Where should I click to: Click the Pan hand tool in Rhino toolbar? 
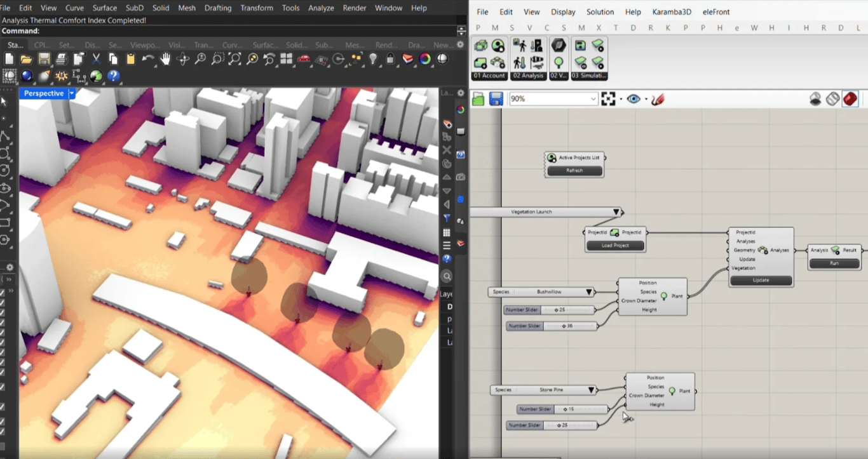click(x=165, y=59)
